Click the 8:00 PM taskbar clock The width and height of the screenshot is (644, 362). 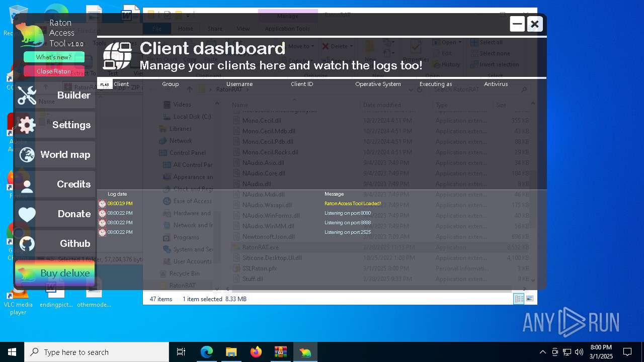click(601, 352)
